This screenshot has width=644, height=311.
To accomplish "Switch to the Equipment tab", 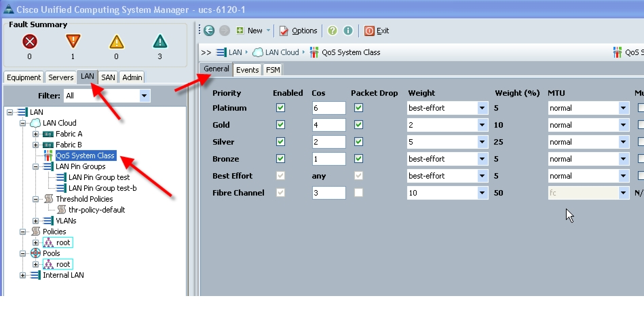I will coord(24,77).
